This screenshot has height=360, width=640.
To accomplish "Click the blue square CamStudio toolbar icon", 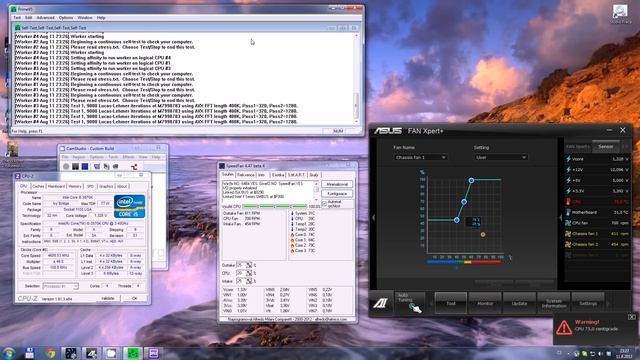I will (85, 166).
